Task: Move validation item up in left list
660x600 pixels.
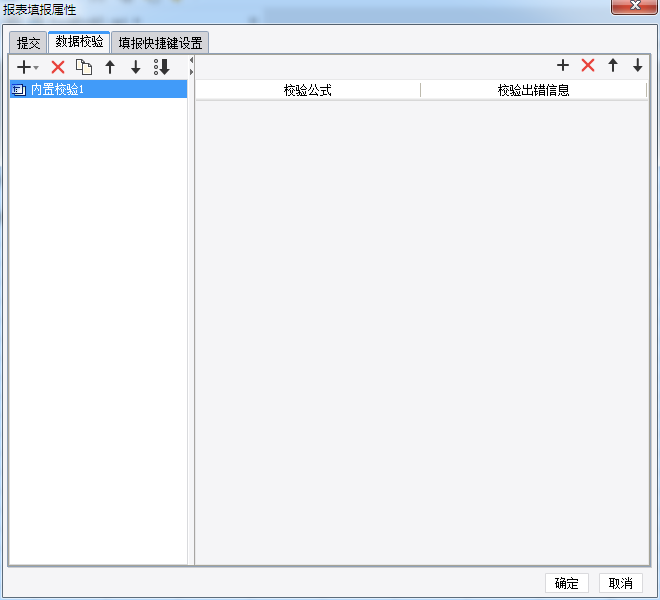Action: pyautogui.click(x=110, y=67)
